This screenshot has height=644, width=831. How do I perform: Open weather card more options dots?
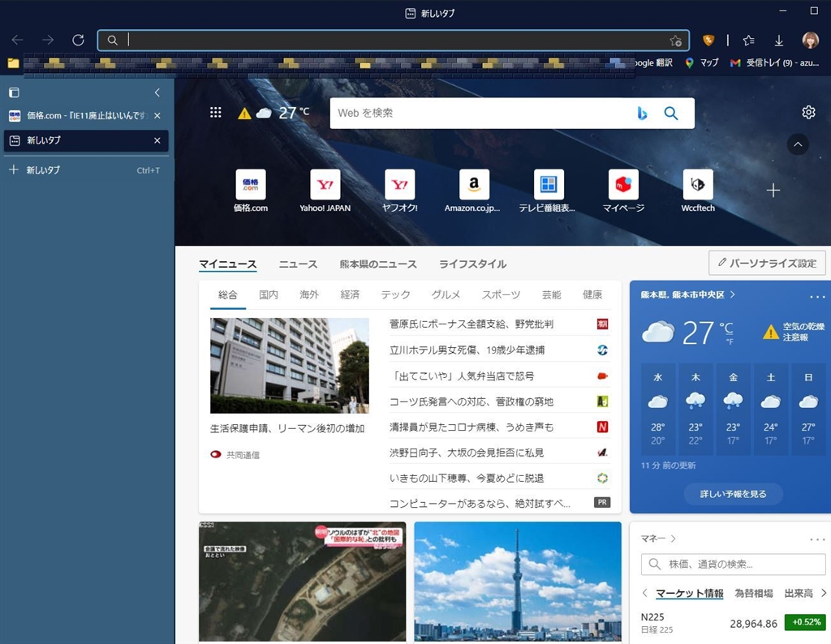coord(817,297)
